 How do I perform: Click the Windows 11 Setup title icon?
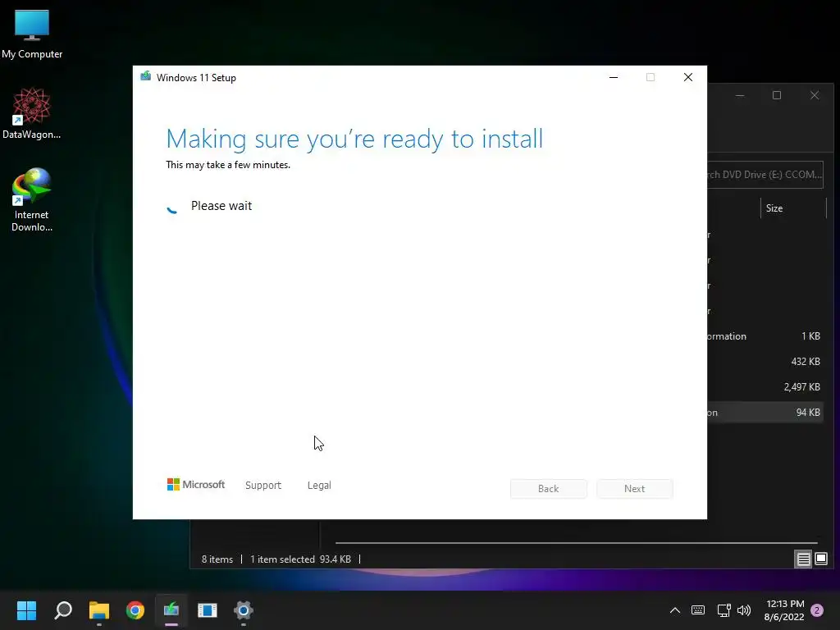point(146,76)
